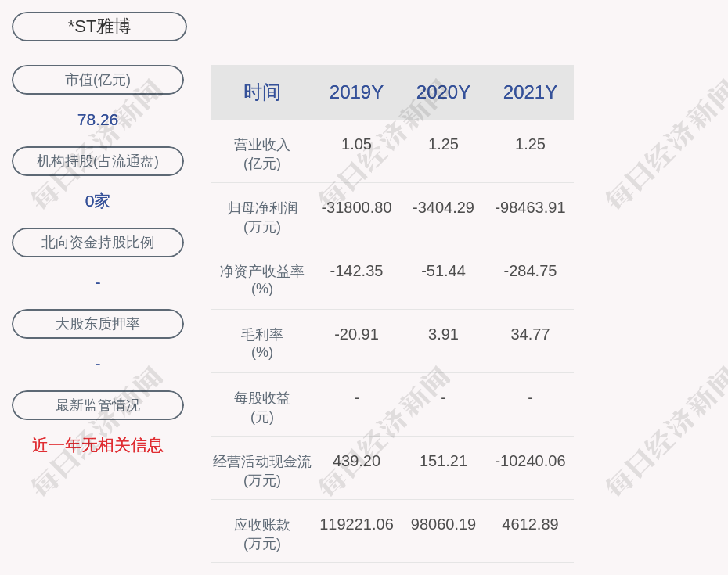Image resolution: width=728 pixels, height=575 pixels.
Task: Click the 时间 table header
Action: click(x=262, y=92)
